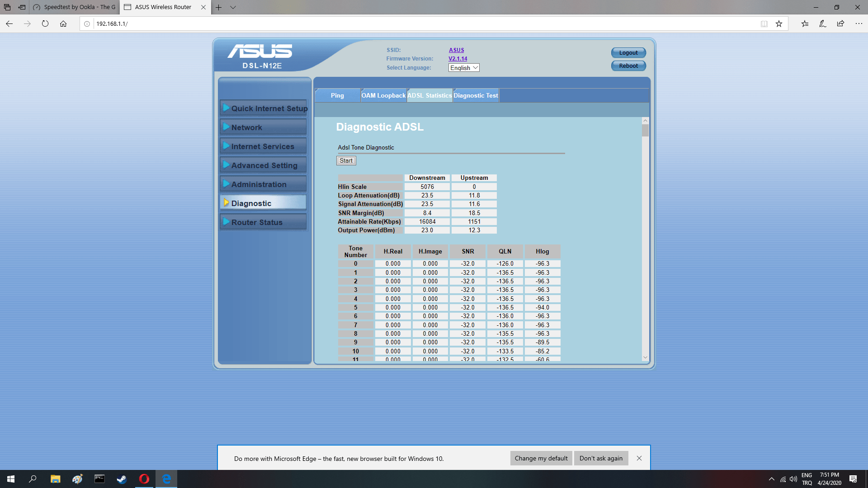Open Edge Settings and more menu
Screen dimensions: 868x488
point(859,24)
